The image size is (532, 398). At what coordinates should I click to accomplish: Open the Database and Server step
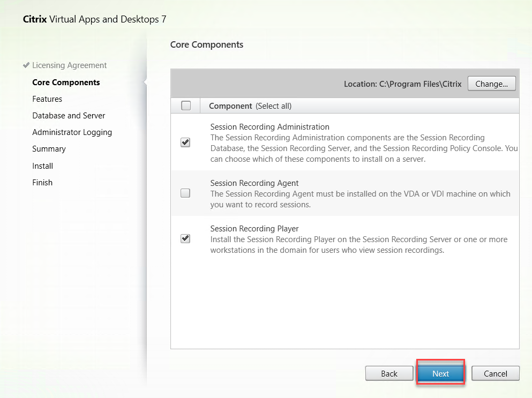69,115
